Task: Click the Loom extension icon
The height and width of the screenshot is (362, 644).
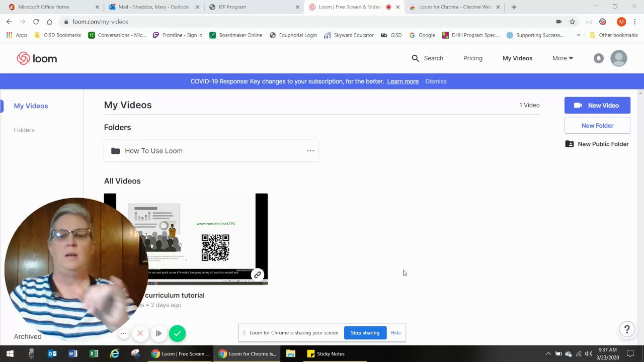Action: 603,22
